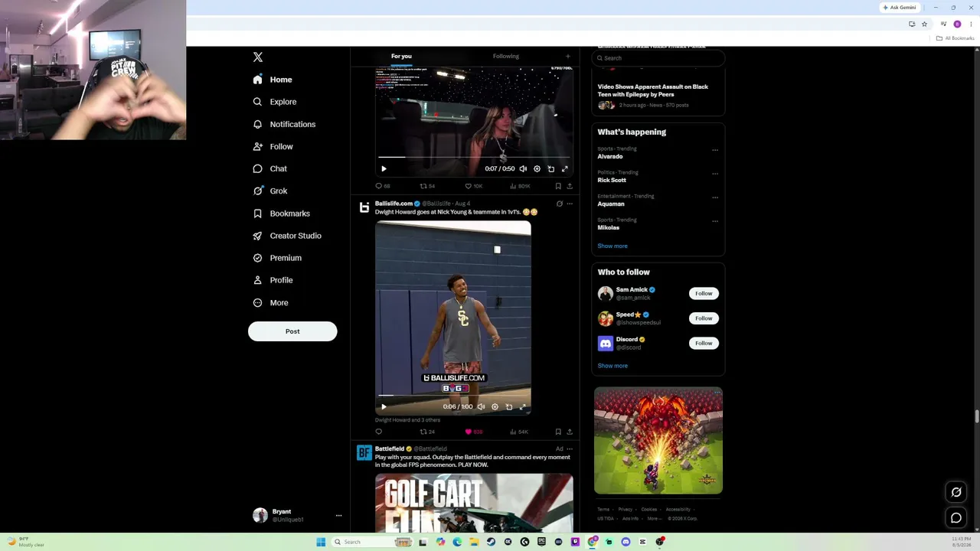Follow Sam Amick
Image resolution: width=980 pixels, height=551 pixels.
click(x=704, y=293)
